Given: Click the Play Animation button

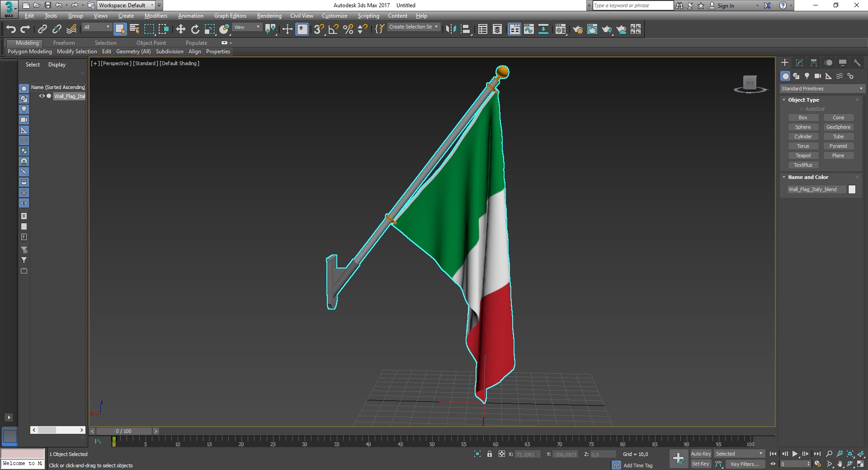Looking at the screenshot, I should pos(795,454).
